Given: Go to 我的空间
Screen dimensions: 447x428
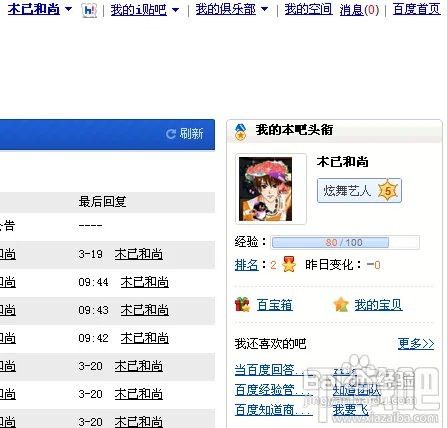Looking at the screenshot, I should point(308,9).
